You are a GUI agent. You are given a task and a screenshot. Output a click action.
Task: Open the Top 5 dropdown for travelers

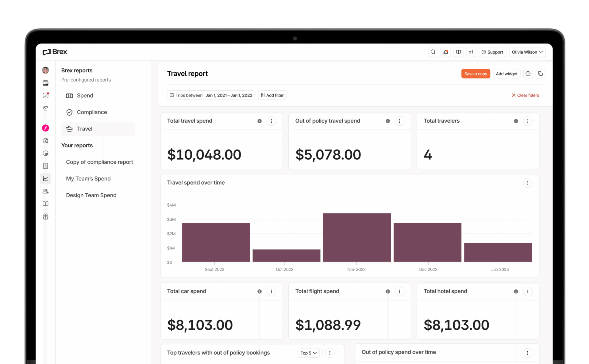(308, 353)
